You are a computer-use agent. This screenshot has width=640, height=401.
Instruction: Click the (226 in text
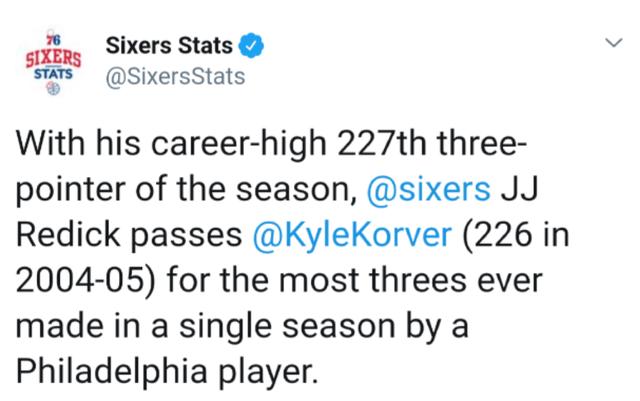coord(516,236)
